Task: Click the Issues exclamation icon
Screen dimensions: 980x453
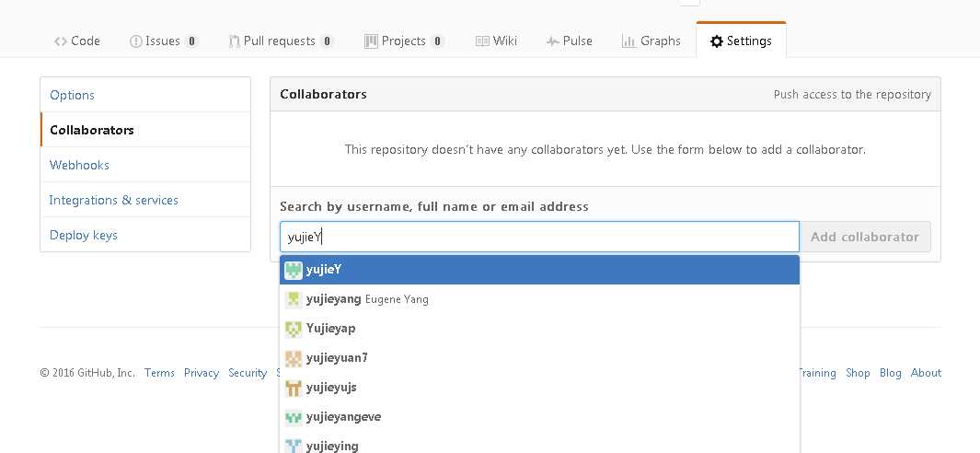Action: (x=135, y=41)
